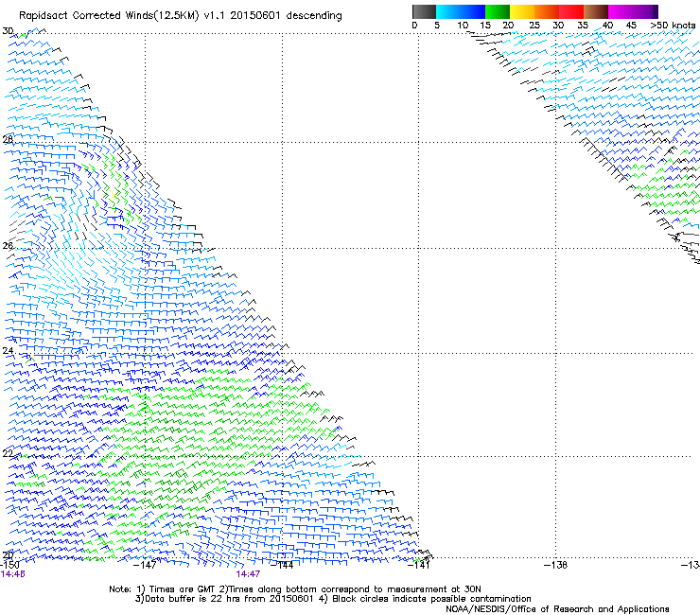Click the longitude label -147
The image size is (700, 615).
[145, 565]
